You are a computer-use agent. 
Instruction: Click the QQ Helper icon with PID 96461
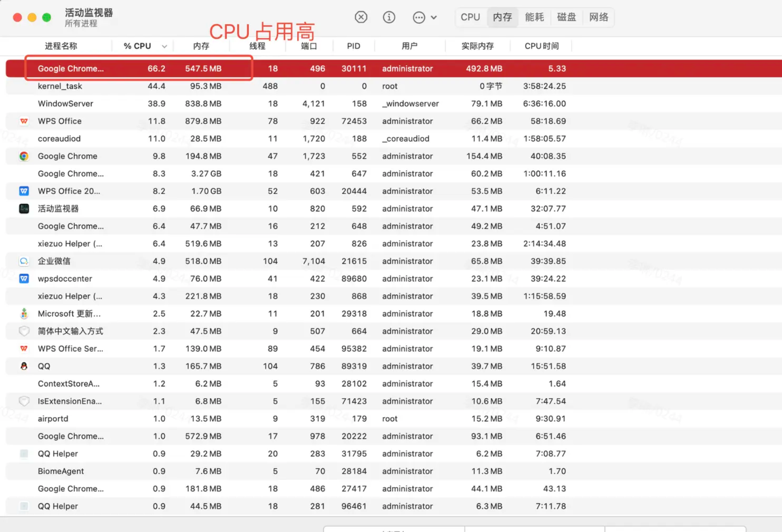(x=24, y=506)
